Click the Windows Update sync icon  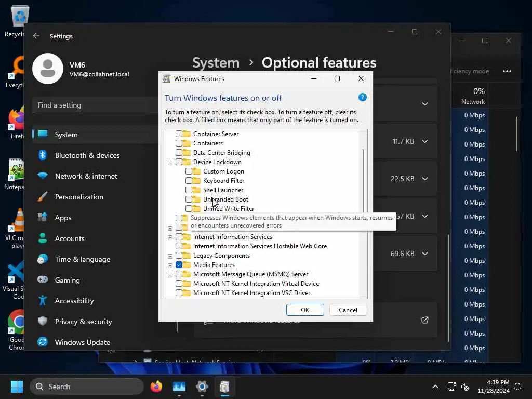click(43, 342)
